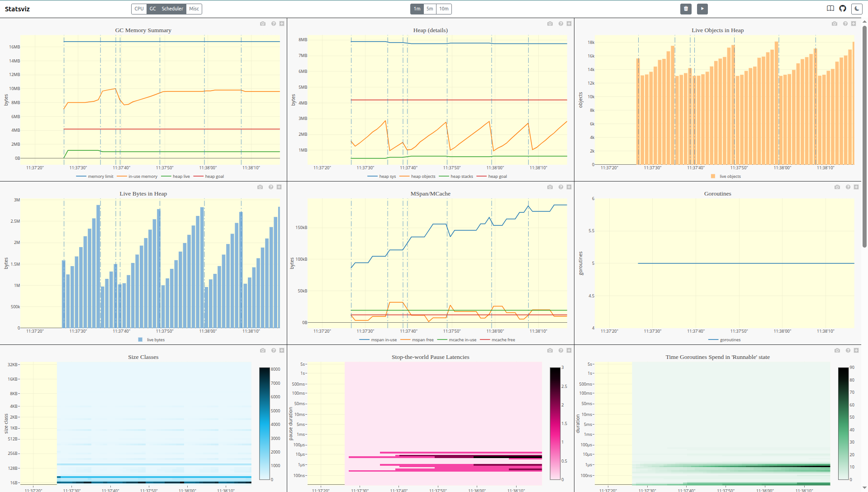Click the camera icon on GC Memory Summary

263,24
